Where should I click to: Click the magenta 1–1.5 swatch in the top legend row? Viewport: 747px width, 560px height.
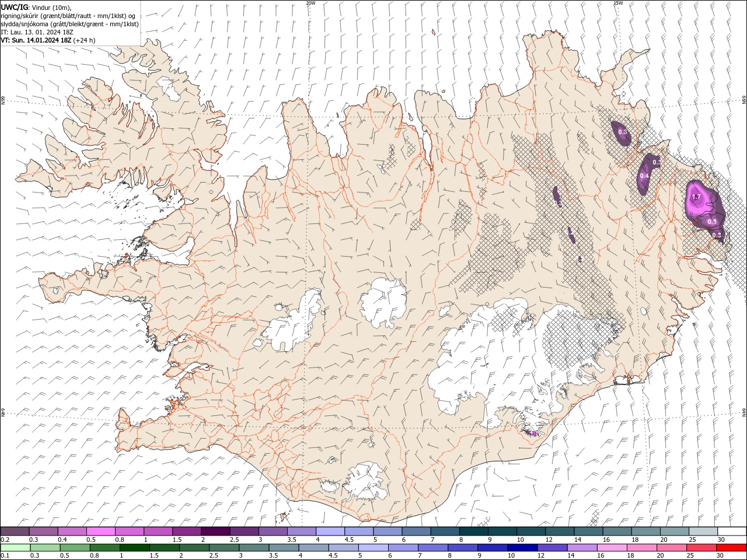click(x=158, y=531)
